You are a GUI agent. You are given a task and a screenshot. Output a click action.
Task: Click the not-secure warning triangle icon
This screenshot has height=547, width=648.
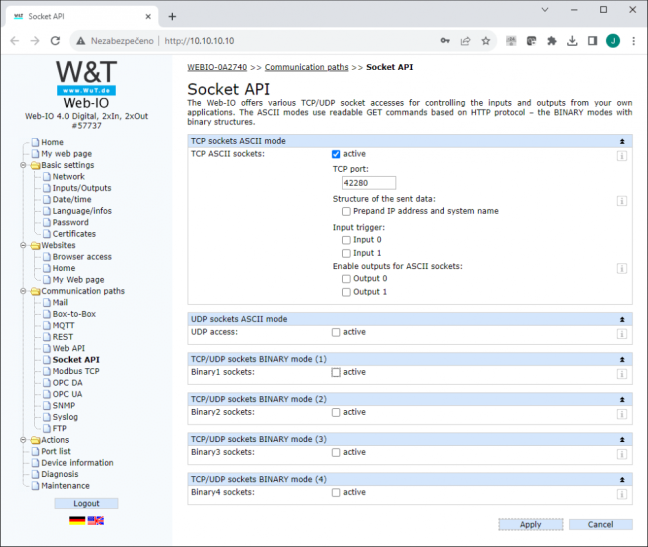[81, 40]
